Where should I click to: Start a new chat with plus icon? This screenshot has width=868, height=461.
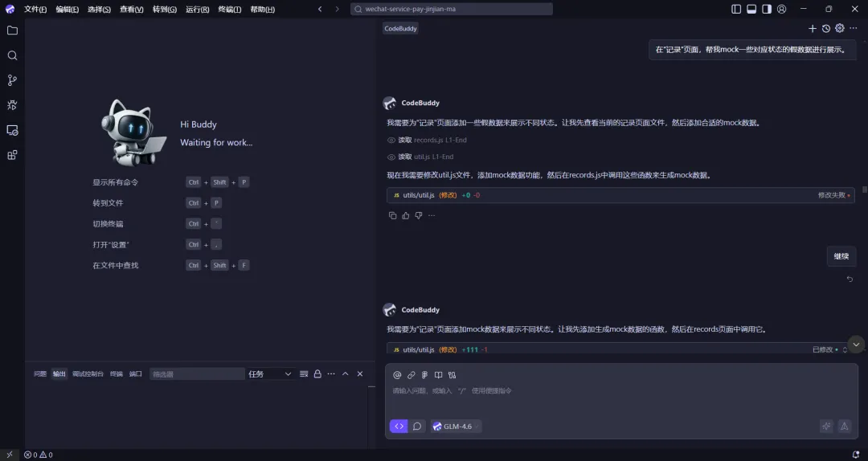[x=812, y=28]
